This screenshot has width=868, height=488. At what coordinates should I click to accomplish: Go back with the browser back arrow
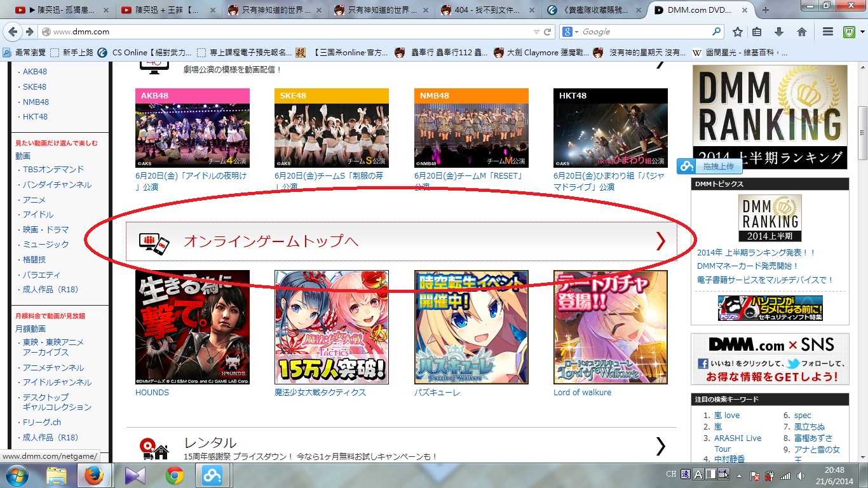coord(13,32)
